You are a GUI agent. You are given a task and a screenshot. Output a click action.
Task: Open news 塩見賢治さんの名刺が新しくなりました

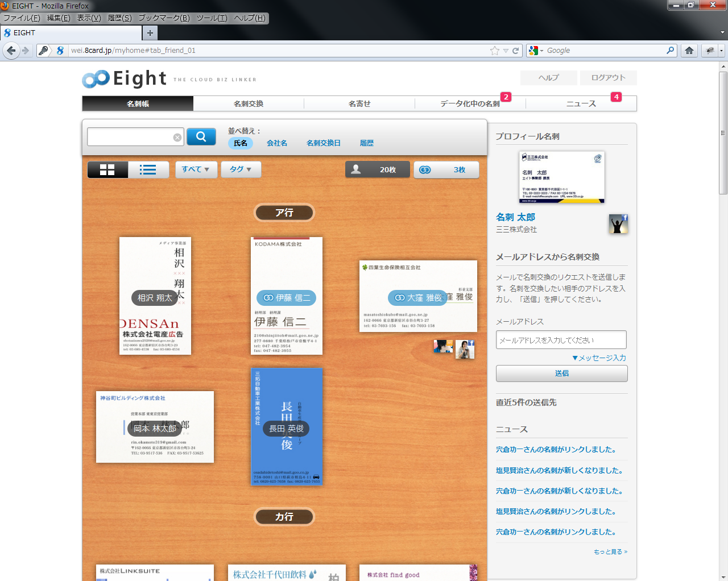[560, 471]
